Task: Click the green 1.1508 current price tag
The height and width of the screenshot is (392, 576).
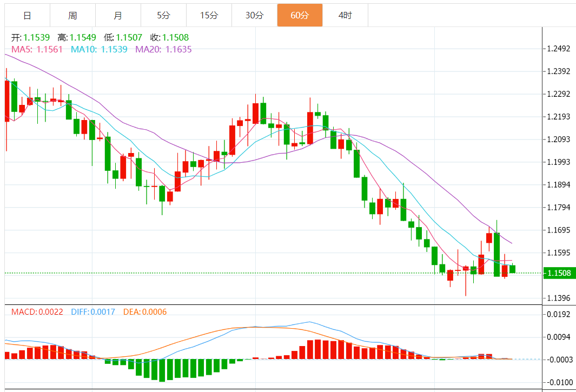Action: (x=559, y=273)
